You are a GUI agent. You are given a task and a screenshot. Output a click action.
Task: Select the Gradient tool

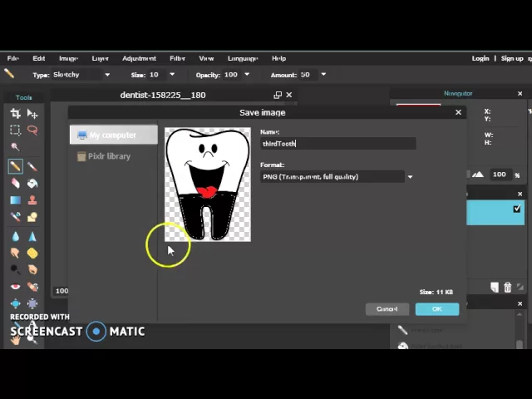click(15, 200)
